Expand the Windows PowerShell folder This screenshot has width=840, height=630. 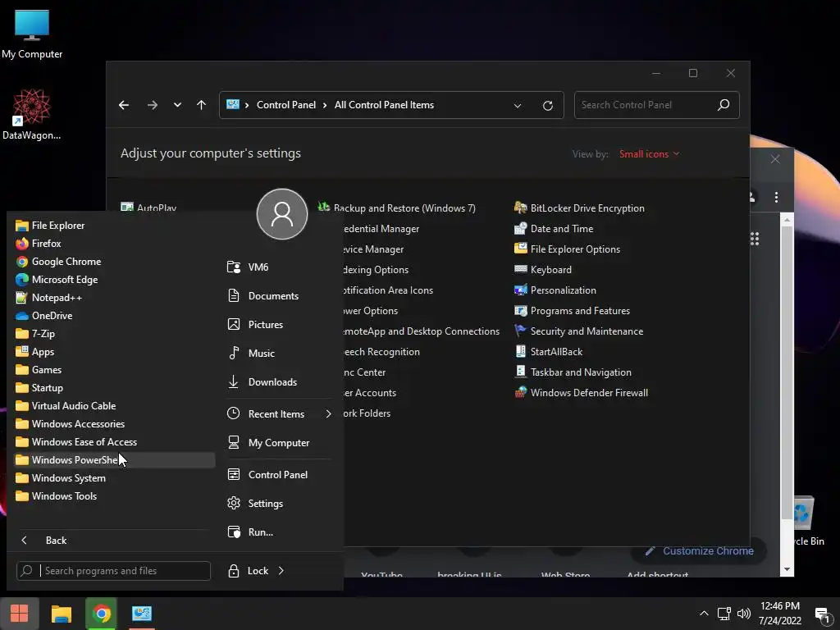113,460
